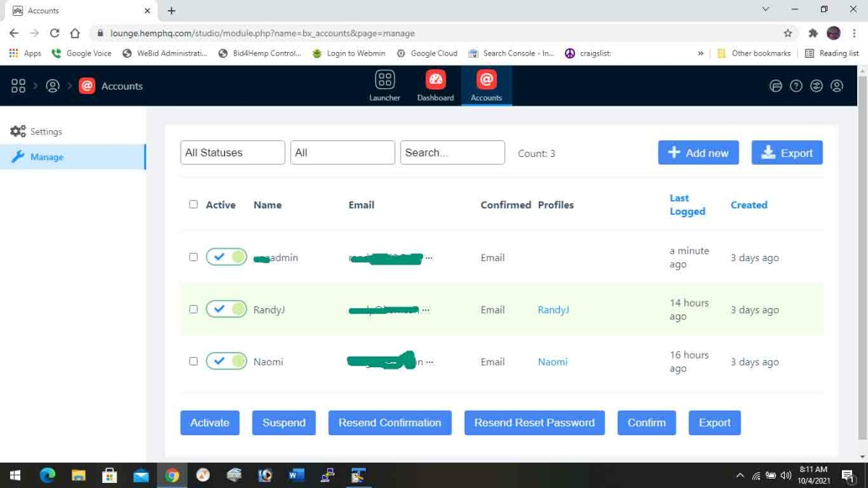This screenshot has height=488, width=868.
Task: Check the checkbox for Naomi row
Action: pos(193,361)
